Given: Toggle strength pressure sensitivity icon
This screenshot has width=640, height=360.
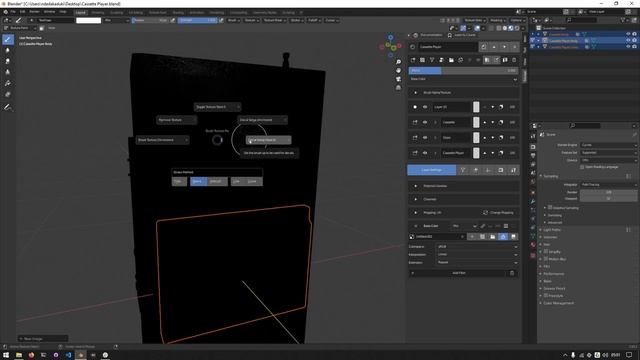Looking at the screenshot, I should [221, 20].
